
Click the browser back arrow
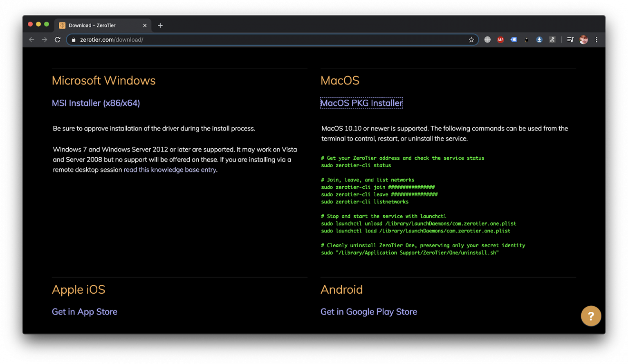tap(31, 40)
